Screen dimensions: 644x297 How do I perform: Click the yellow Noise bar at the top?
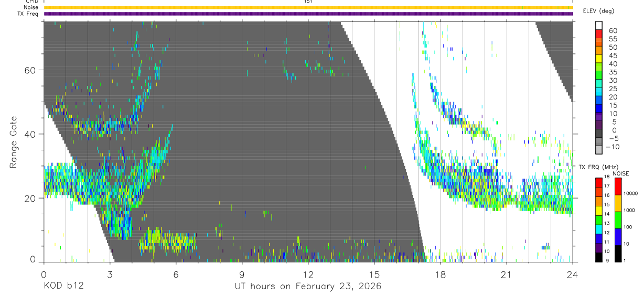click(308, 7)
